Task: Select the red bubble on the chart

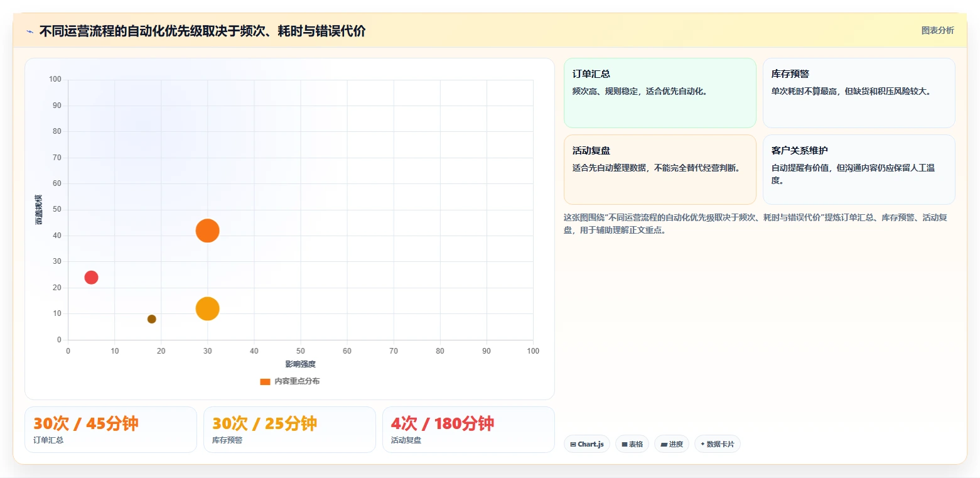Action: (91, 277)
